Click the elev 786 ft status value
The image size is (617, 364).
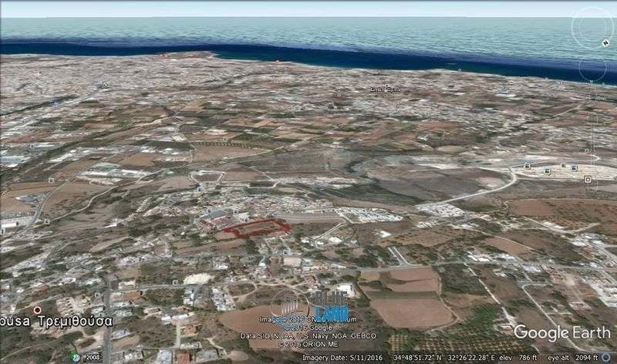pyautogui.click(x=518, y=357)
